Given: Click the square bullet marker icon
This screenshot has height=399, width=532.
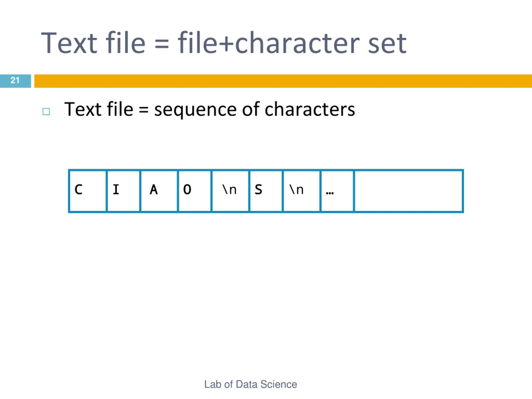Looking at the screenshot, I should [x=46, y=112].
